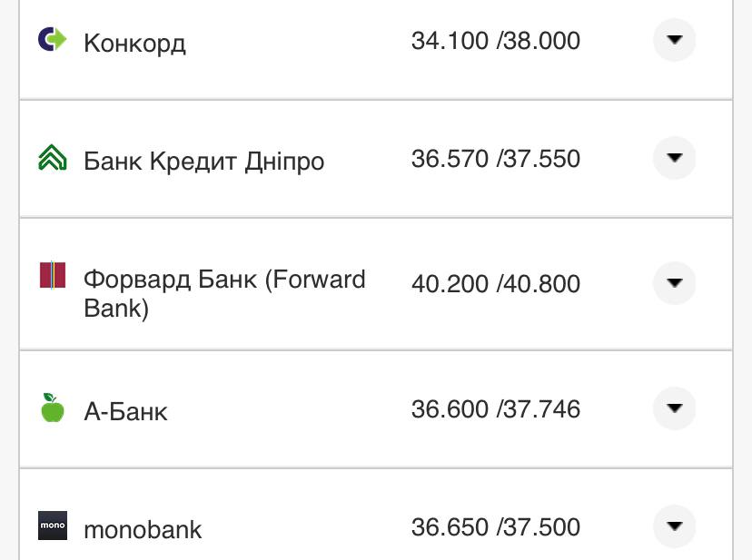This screenshot has width=752, height=560.
Task: Click the 36.600 /37.746 rate of А-Банк
Action: pyautogui.click(x=496, y=408)
